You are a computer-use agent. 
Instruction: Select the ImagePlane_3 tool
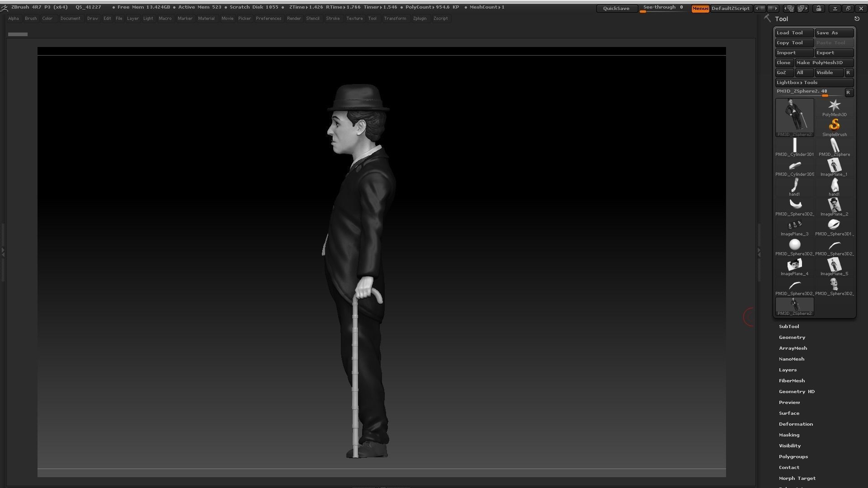pyautogui.click(x=794, y=227)
